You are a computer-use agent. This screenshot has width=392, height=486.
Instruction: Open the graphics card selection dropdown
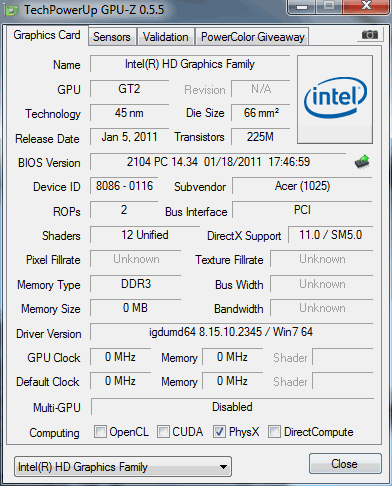click(x=123, y=467)
